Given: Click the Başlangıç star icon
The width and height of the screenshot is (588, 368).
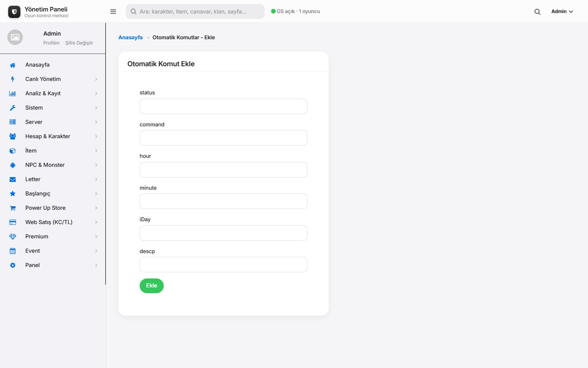Looking at the screenshot, I should pos(13,194).
